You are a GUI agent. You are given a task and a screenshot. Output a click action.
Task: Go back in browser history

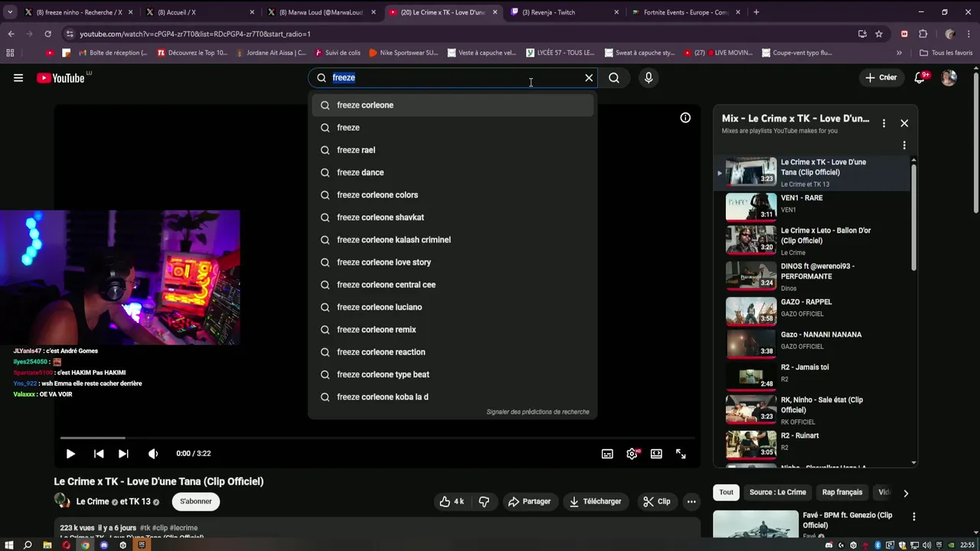[11, 34]
